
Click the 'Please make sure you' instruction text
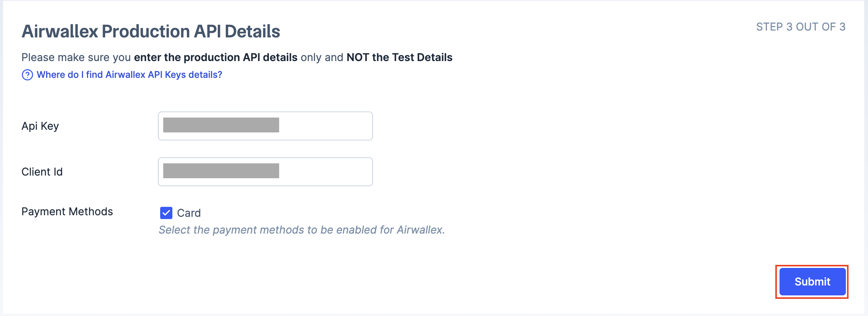coord(76,57)
